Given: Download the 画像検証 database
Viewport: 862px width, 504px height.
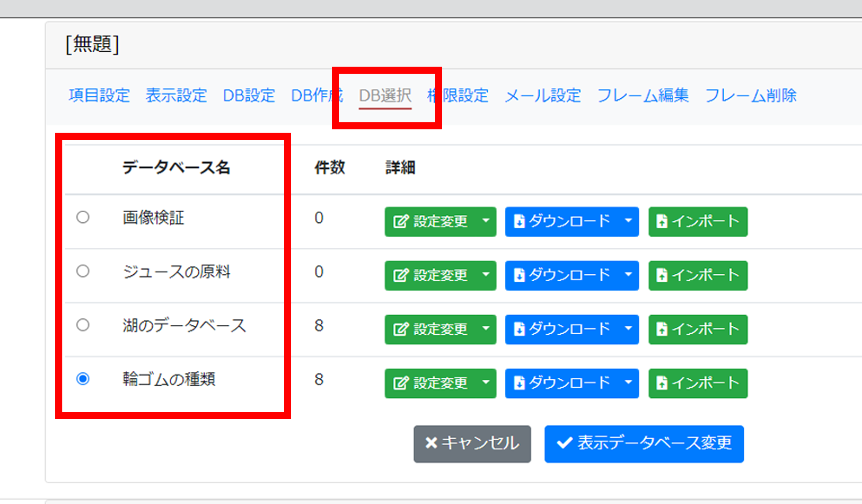Looking at the screenshot, I should 562,221.
